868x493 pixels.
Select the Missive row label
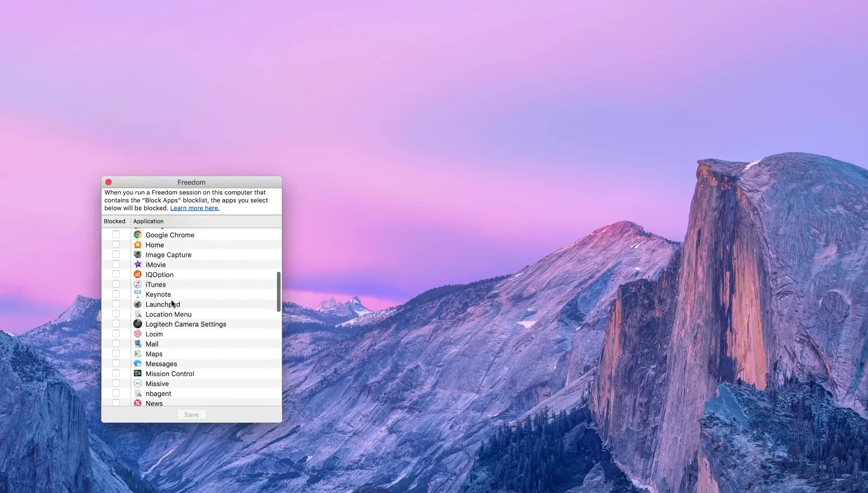(157, 384)
